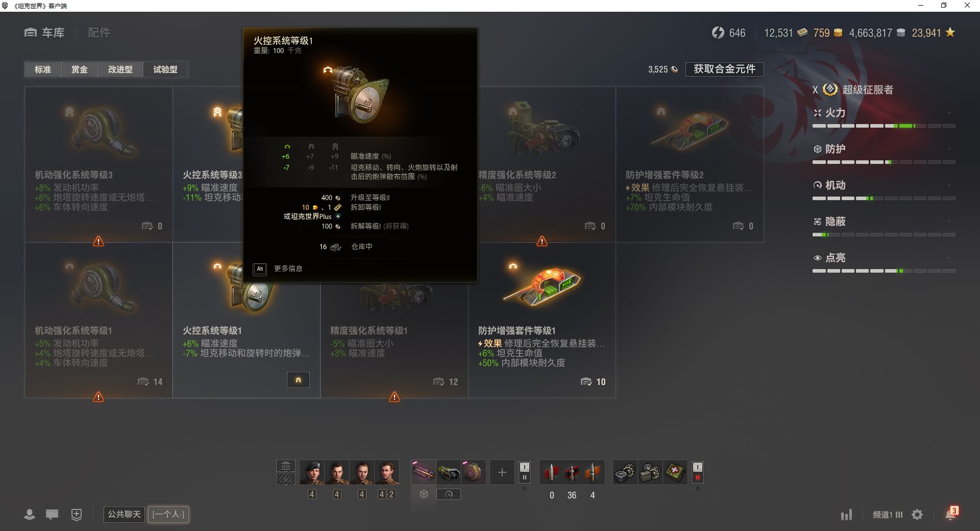The image size is (980, 531).
Task: Open the repair kit consumable slot
Action: [624, 472]
